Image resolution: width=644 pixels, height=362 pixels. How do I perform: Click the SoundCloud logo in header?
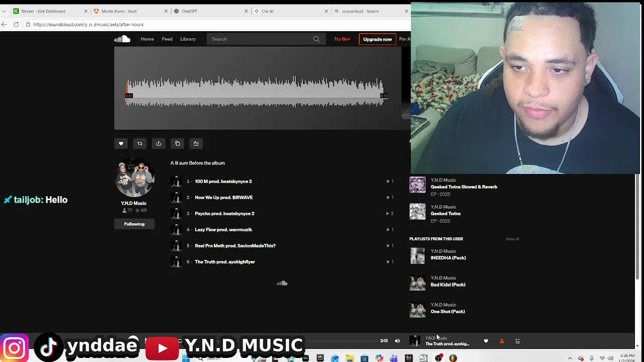click(x=122, y=39)
